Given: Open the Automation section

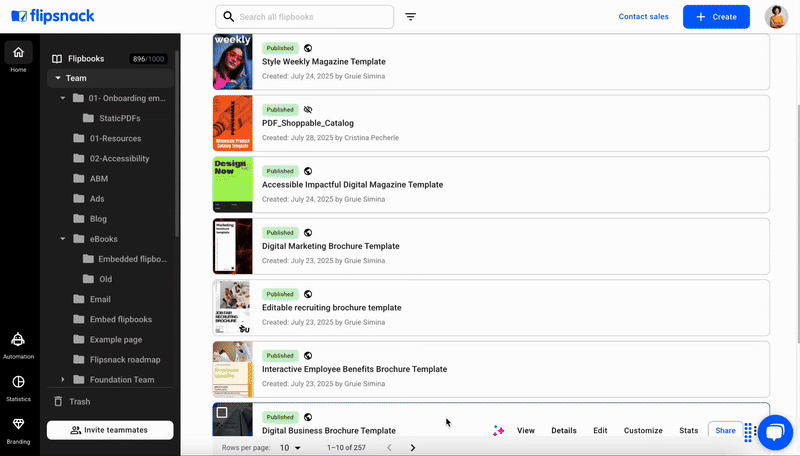Looking at the screenshot, I should click(x=18, y=341).
